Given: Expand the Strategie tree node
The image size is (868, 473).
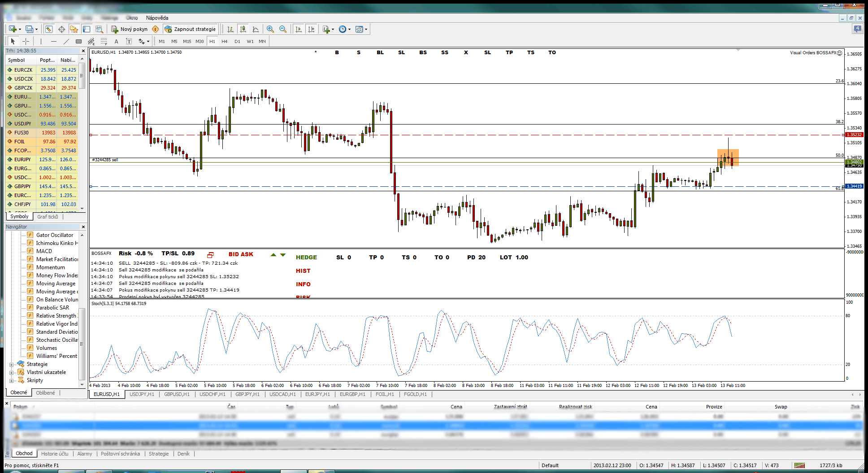Looking at the screenshot, I should [12, 365].
